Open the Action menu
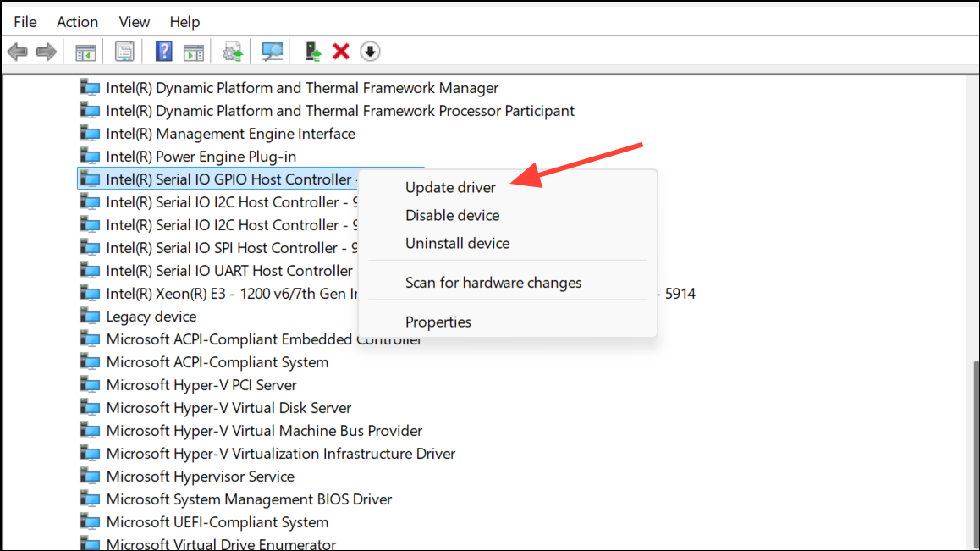The height and width of the screenshot is (551, 980). (78, 22)
